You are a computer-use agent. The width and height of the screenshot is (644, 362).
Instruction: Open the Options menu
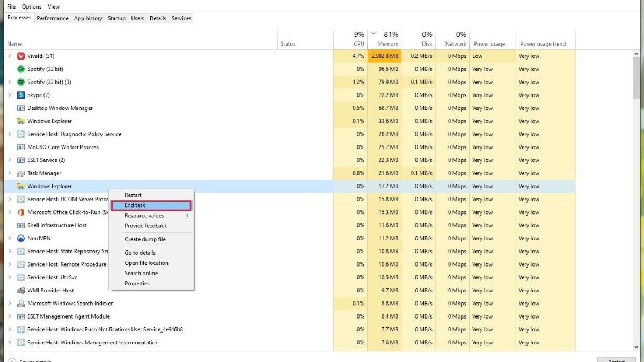click(x=31, y=6)
